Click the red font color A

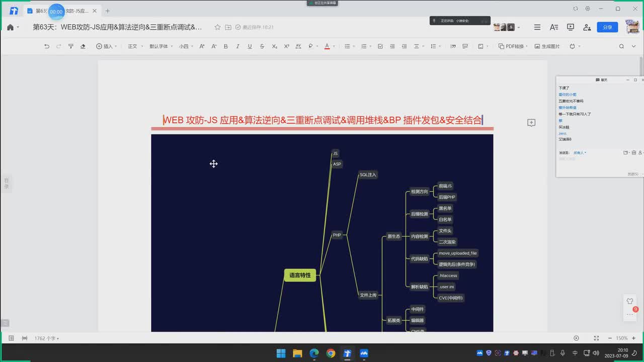tap(327, 46)
